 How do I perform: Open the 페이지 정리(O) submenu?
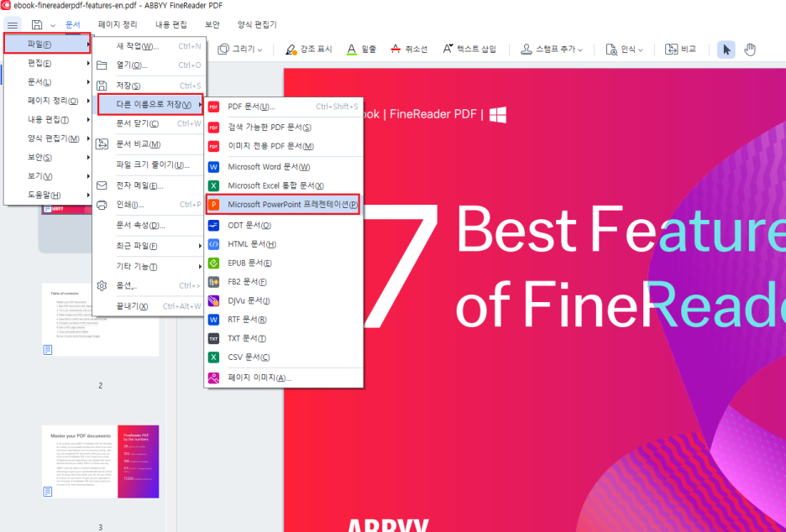point(47,101)
